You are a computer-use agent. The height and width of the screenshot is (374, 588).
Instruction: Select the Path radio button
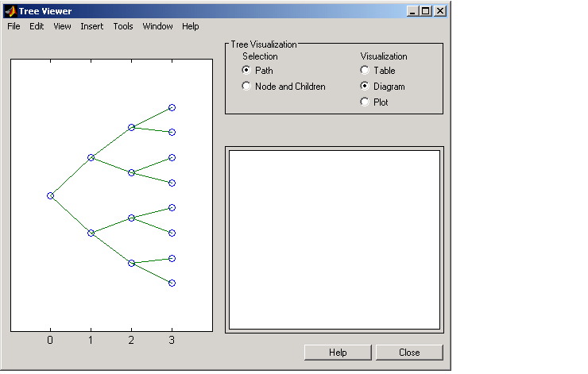pos(246,70)
